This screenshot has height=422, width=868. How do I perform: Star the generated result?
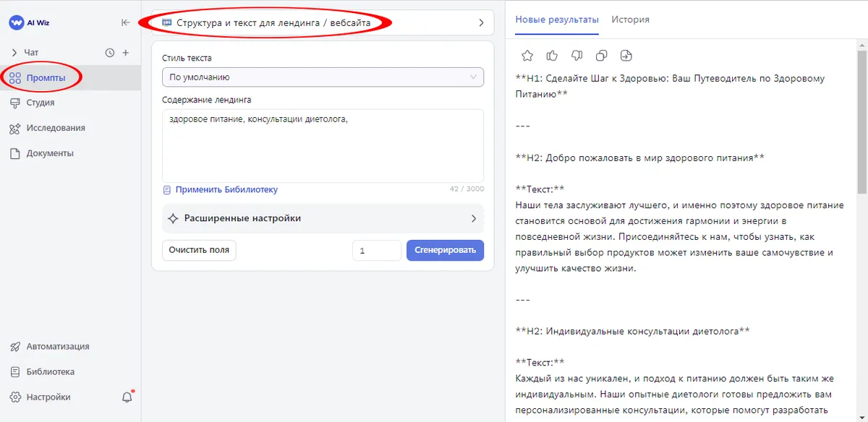(527, 55)
